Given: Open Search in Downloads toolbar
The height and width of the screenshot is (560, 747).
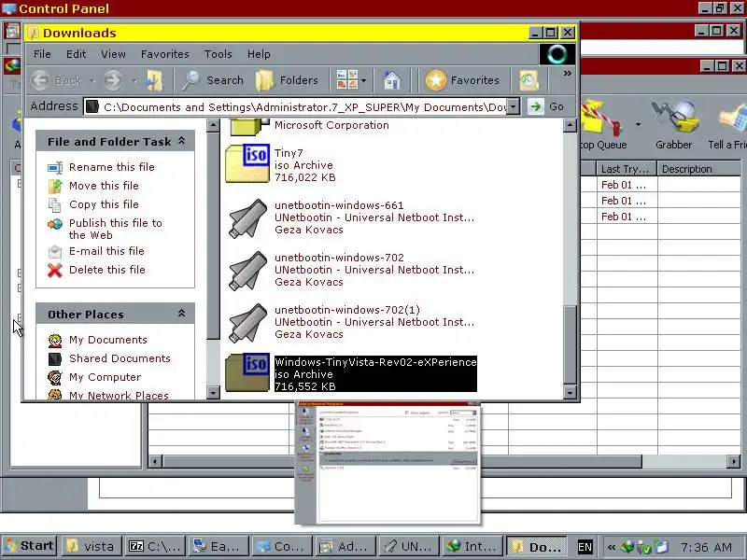Looking at the screenshot, I should tap(214, 80).
